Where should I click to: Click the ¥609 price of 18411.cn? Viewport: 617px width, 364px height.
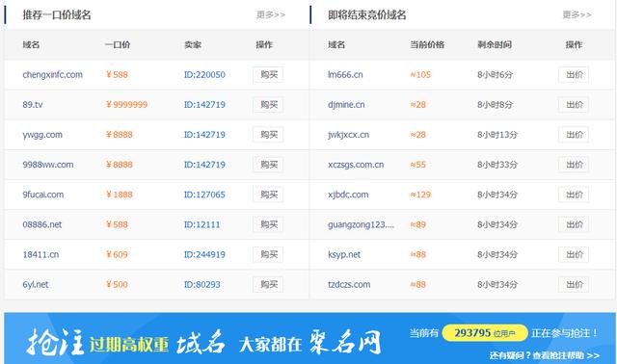[117, 254]
